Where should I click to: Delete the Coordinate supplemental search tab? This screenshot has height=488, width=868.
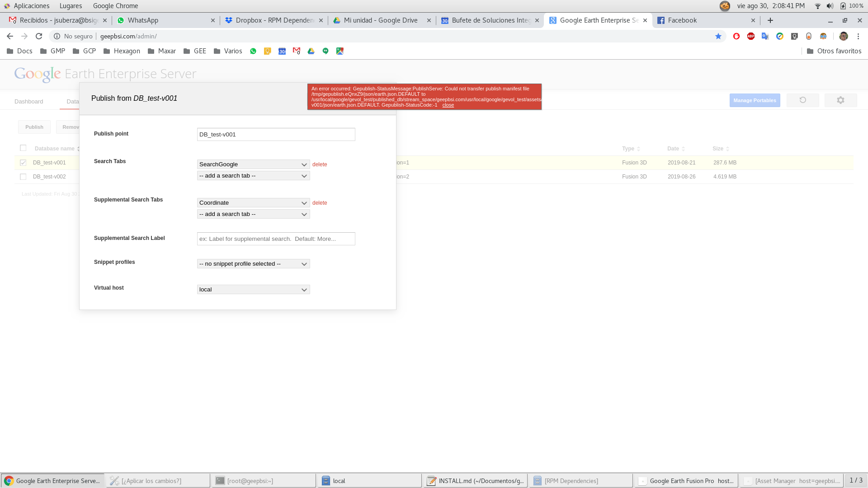point(320,202)
